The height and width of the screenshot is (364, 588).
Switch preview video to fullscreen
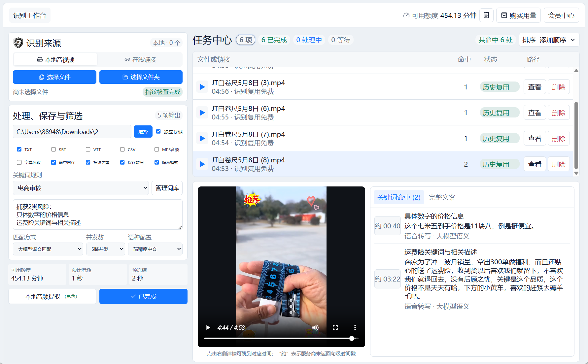tap(335, 327)
